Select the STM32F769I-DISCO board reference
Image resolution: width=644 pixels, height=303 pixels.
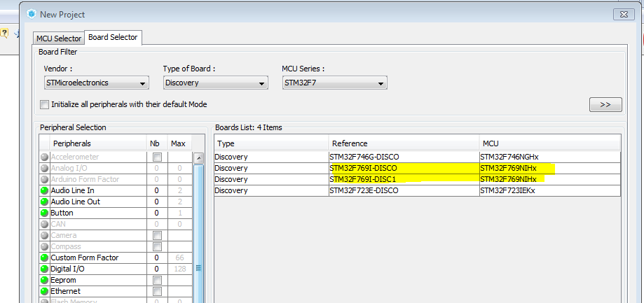(x=363, y=168)
